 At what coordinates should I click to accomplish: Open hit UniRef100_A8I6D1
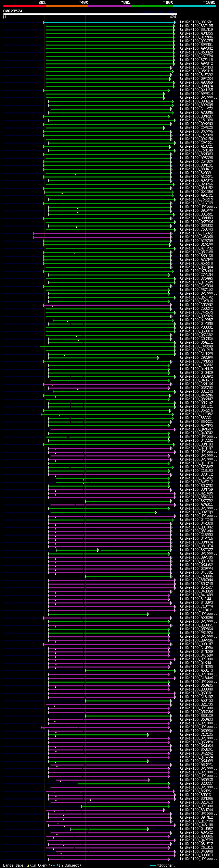click(196, 22)
